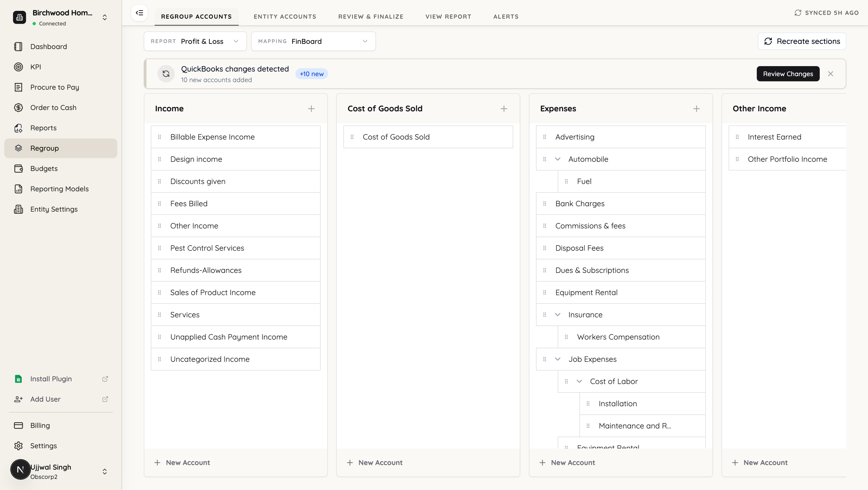Open Budgets from the sidebar
The height and width of the screenshot is (490, 868).
tap(61, 168)
